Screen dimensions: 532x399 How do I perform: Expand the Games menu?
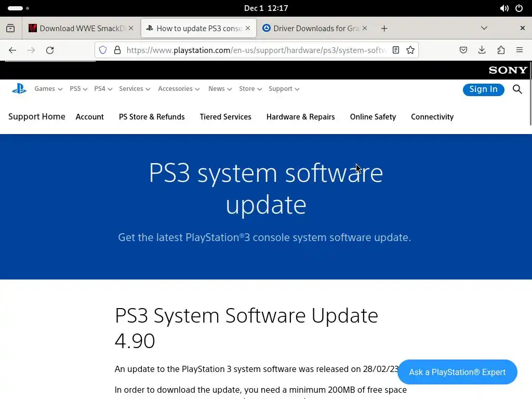click(48, 89)
